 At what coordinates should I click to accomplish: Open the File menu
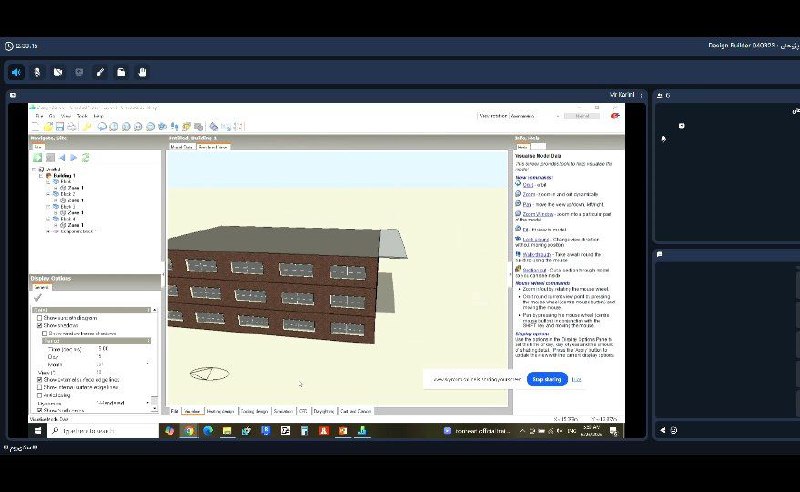coord(39,116)
